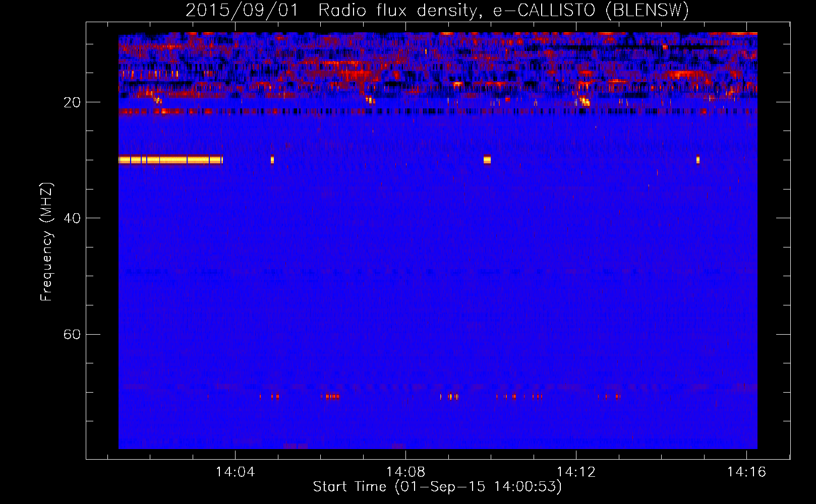Viewport: 816px width, 504px height.
Task: Click the plot title 'Radio flux density, e-CALLISTO (BLENSW)'
Action: point(503,10)
